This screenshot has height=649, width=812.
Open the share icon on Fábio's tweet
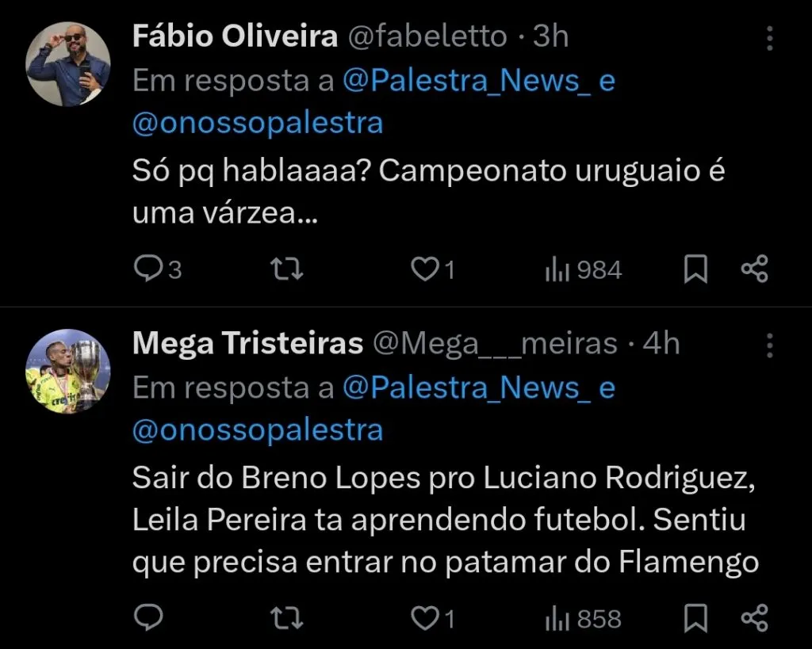753,269
